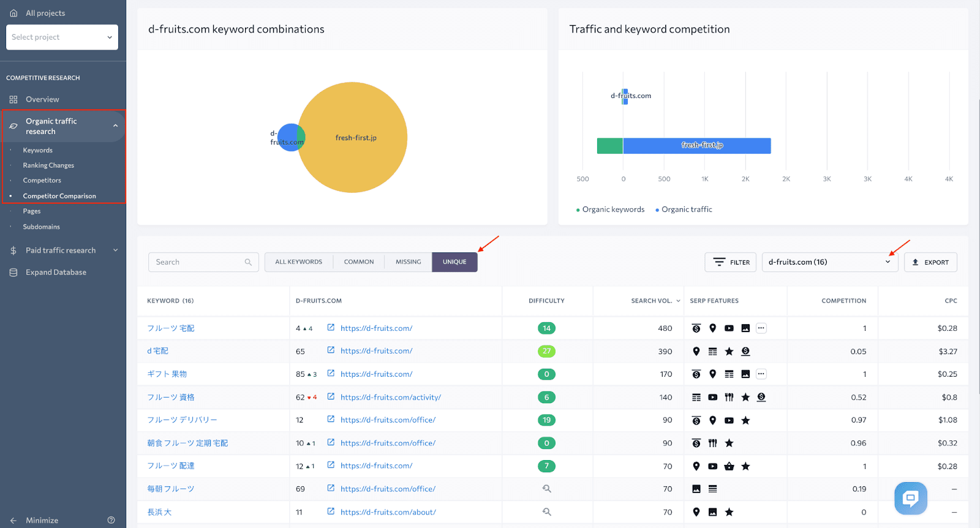Screen dimensions: 980x528
Task: Sort by the COMPETITION column header
Action: click(x=844, y=301)
